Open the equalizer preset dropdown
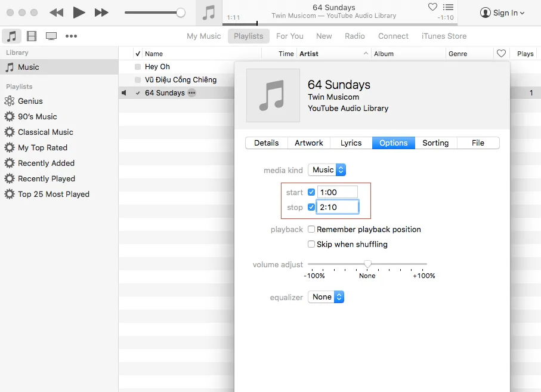This screenshot has width=541, height=392. pos(326,297)
